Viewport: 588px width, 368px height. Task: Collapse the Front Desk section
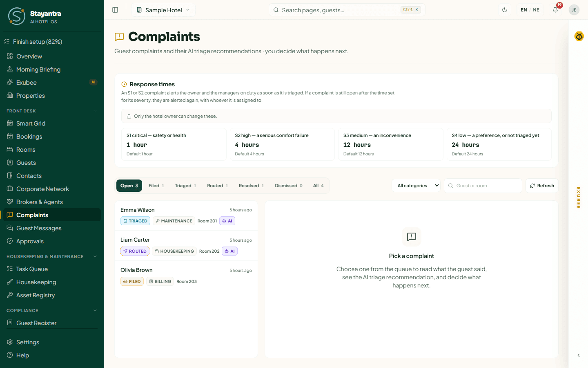(x=52, y=111)
